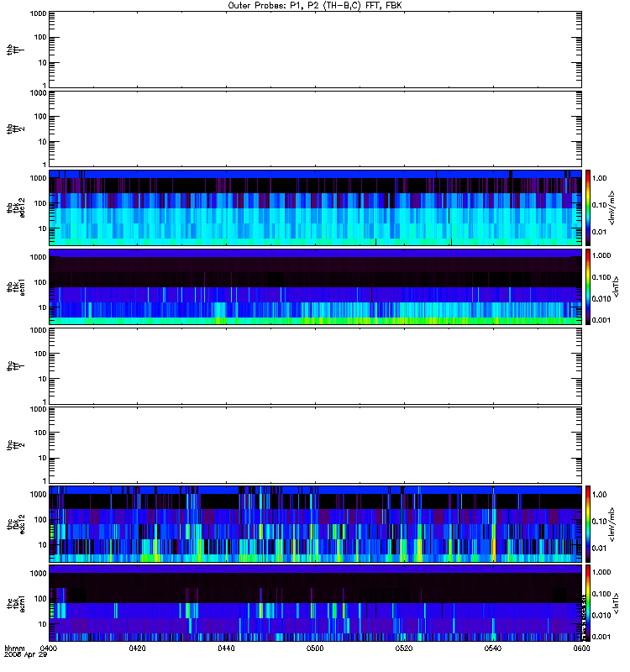Click the 0500 time axis label

(x=315, y=648)
